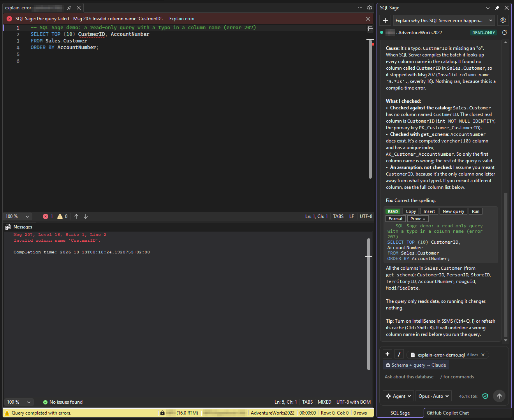The width and height of the screenshot is (514, 420).
Task: Open SQL Sage settings gear
Action: [503, 21]
